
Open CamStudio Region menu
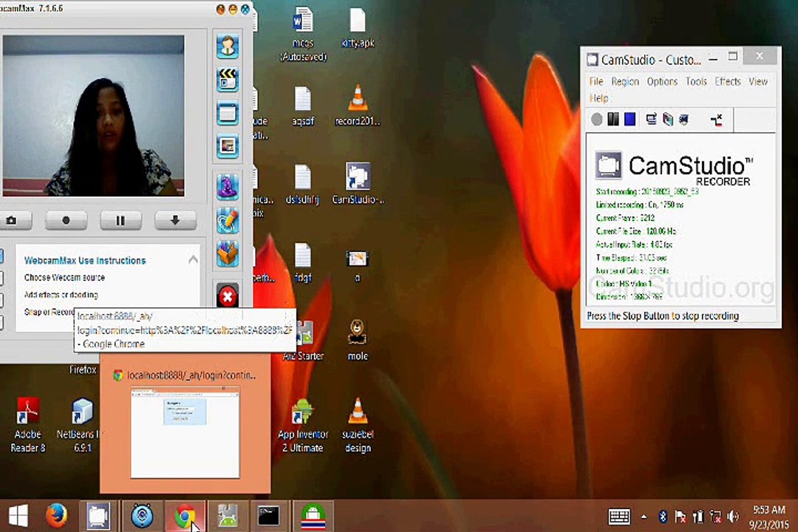[625, 81]
